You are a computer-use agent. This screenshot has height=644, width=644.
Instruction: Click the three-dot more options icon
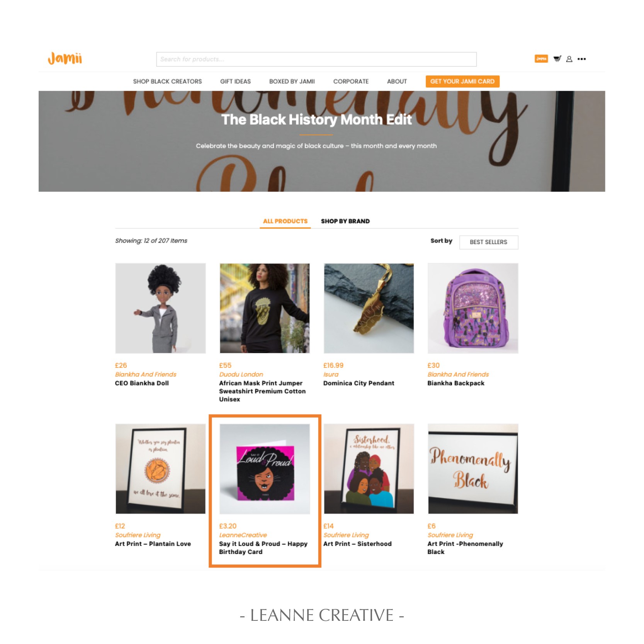pyautogui.click(x=581, y=59)
